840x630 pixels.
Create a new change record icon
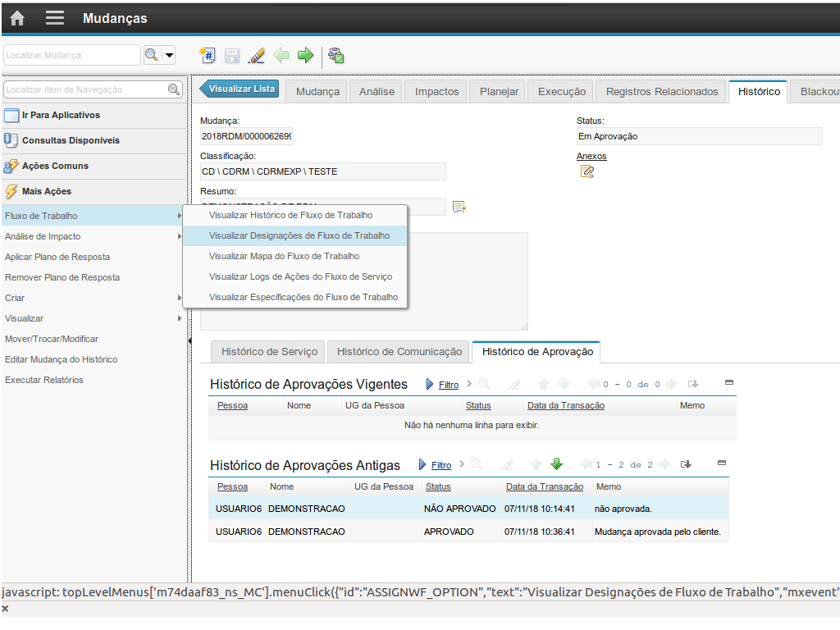pos(208,55)
